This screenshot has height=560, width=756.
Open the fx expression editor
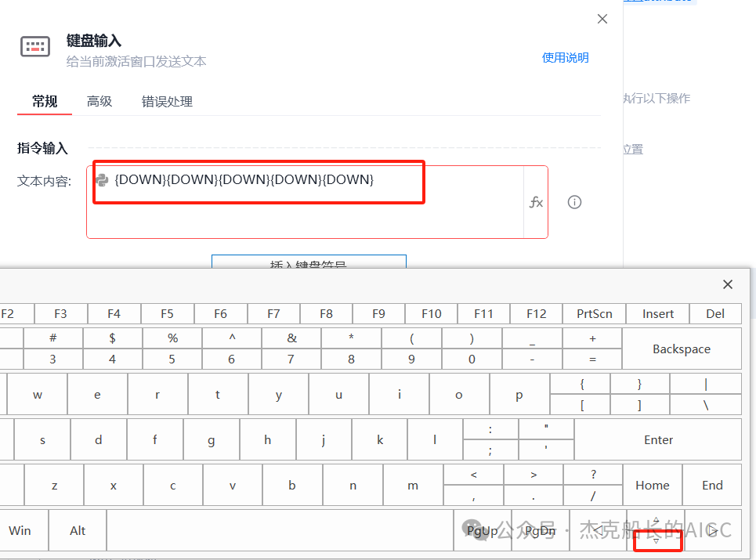536,202
